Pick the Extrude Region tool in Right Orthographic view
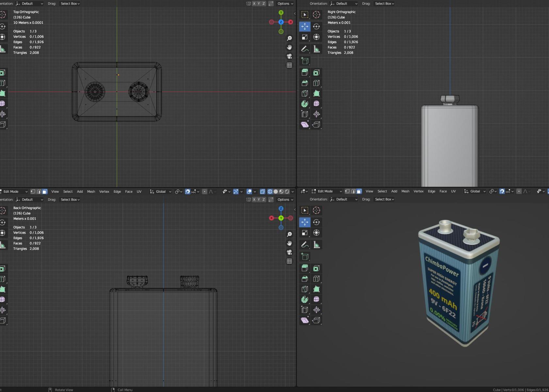Image resolution: width=549 pixels, height=392 pixels. tap(304, 73)
